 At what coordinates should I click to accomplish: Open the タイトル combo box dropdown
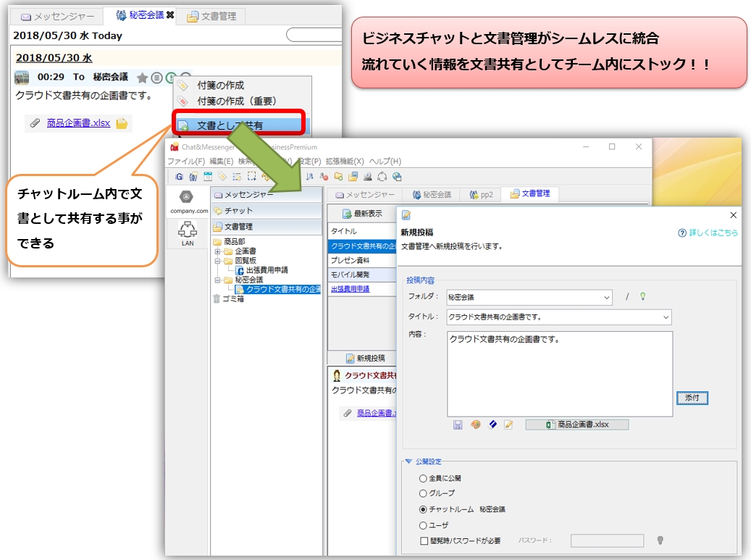pyautogui.click(x=665, y=317)
